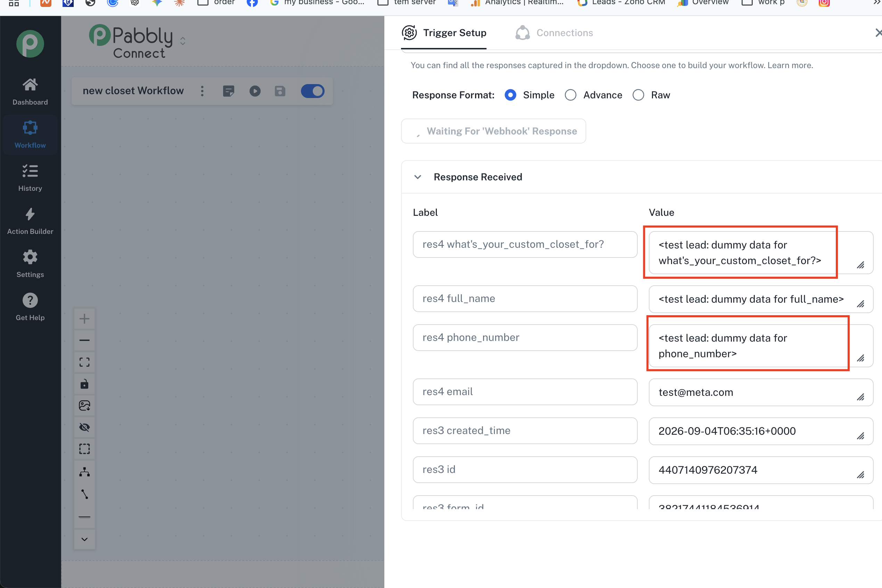Image resolution: width=882 pixels, height=588 pixels.
Task: Switch to the Connections tab
Action: click(x=554, y=33)
